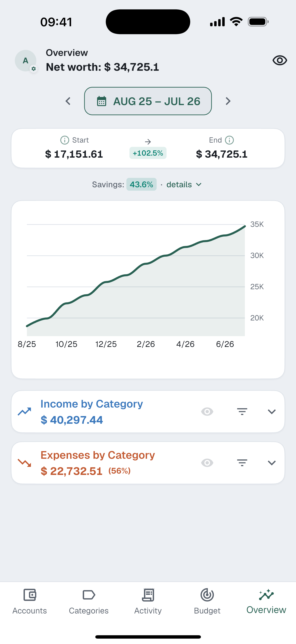Open the Start balance info icon
This screenshot has width=296, height=644.
click(x=65, y=140)
